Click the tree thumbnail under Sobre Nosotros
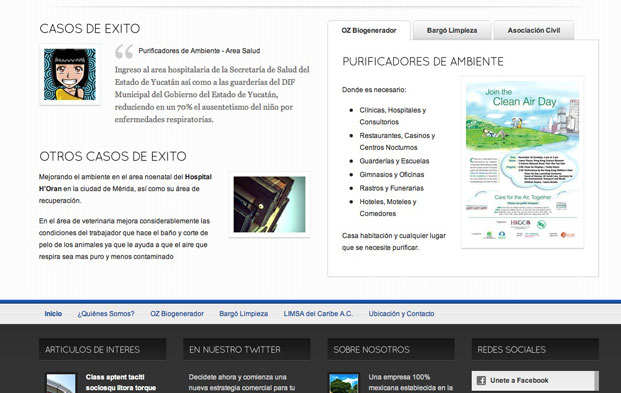 pyautogui.click(x=344, y=383)
